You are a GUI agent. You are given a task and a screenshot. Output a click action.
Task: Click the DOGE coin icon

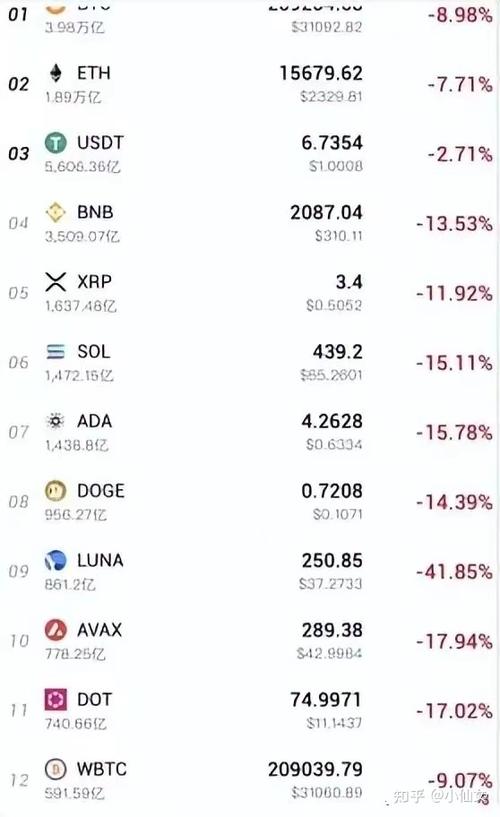click(55, 491)
